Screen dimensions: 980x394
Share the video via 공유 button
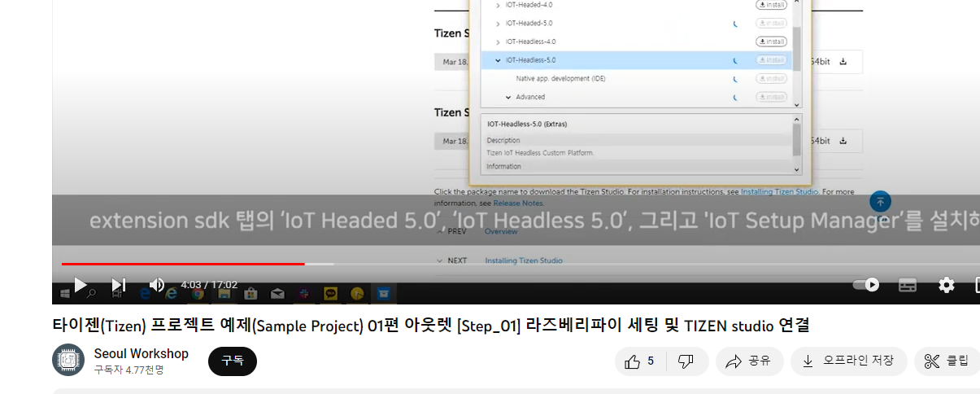(x=749, y=361)
